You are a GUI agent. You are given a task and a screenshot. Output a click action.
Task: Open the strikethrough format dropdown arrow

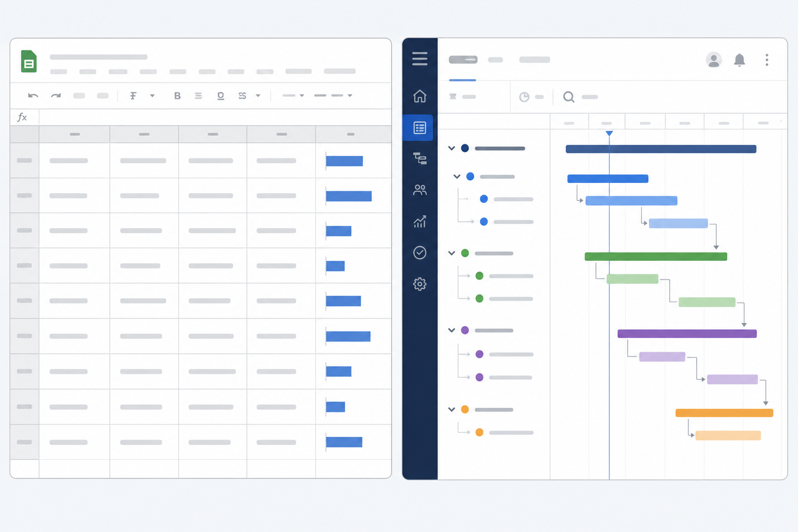258,96
